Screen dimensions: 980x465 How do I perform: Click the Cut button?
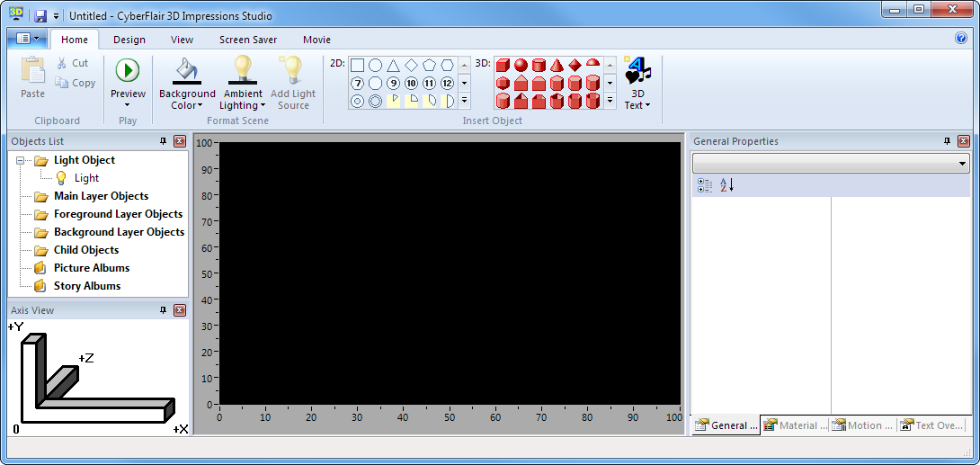(x=73, y=62)
